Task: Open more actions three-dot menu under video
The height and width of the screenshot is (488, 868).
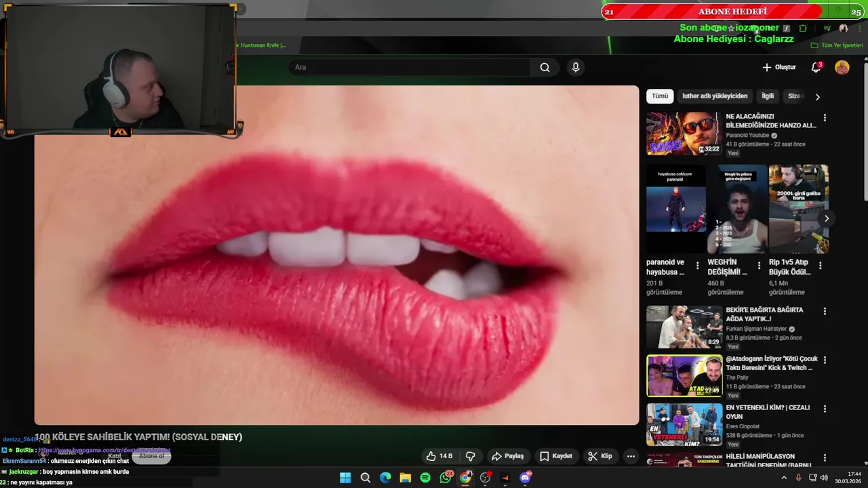Action: click(631, 456)
